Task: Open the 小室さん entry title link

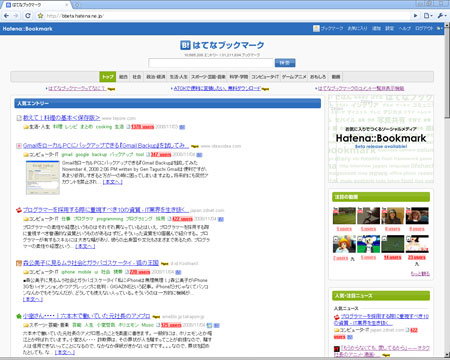Action: tap(87, 316)
